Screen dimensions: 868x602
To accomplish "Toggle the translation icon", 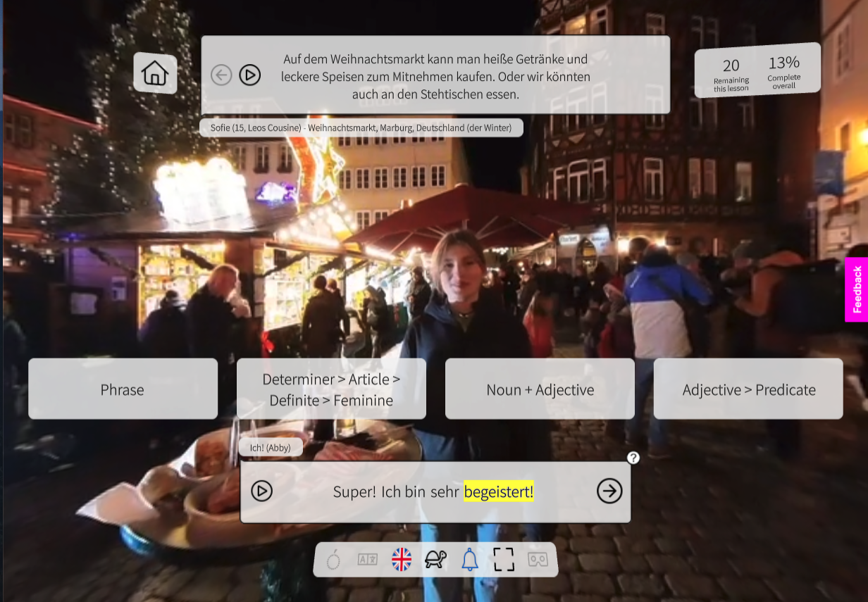I will point(368,560).
